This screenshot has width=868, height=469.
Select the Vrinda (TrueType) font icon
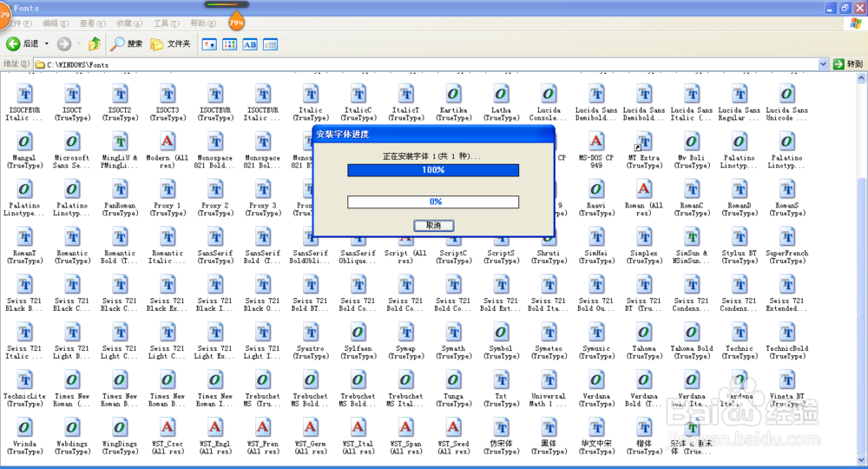pos(24,427)
